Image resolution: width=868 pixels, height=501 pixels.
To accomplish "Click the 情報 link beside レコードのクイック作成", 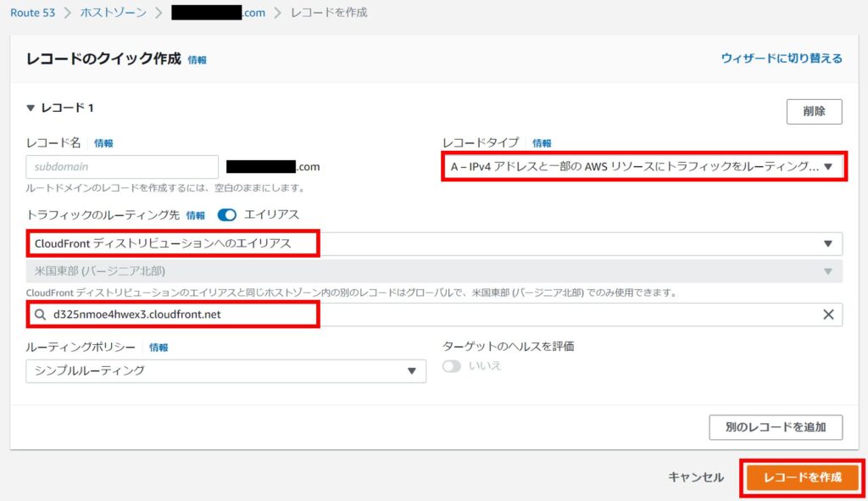I will click(197, 60).
